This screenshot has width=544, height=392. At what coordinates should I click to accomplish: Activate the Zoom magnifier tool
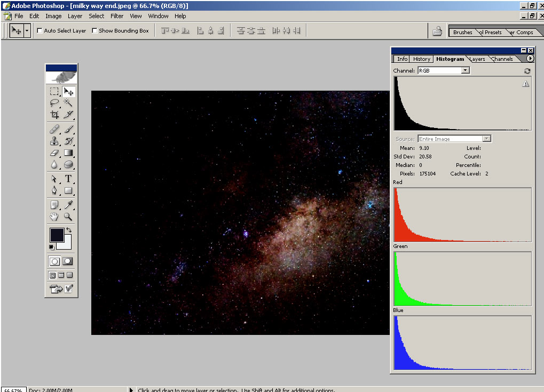pos(68,217)
